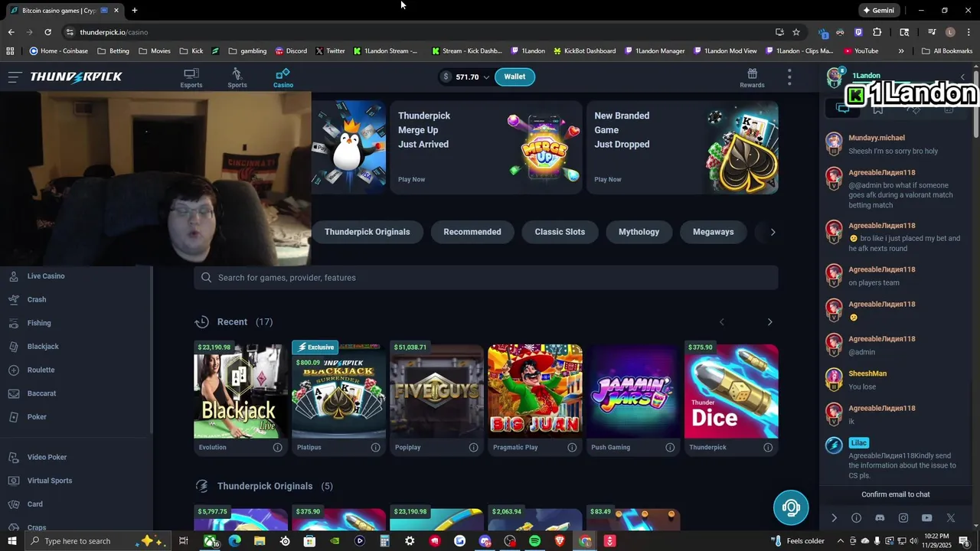The image size is (980, 551).
Task: Click the Thunderpick logo
Action: tap(76, 77)
